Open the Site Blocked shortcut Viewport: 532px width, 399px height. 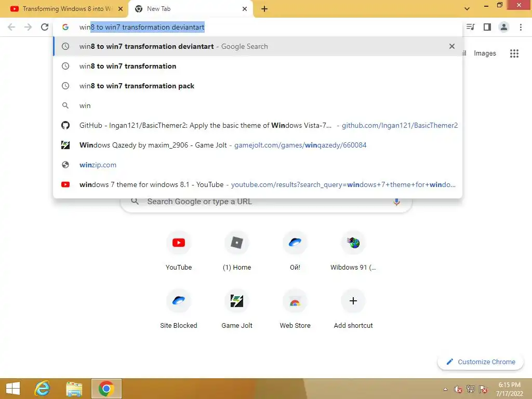tap(179, 309)
